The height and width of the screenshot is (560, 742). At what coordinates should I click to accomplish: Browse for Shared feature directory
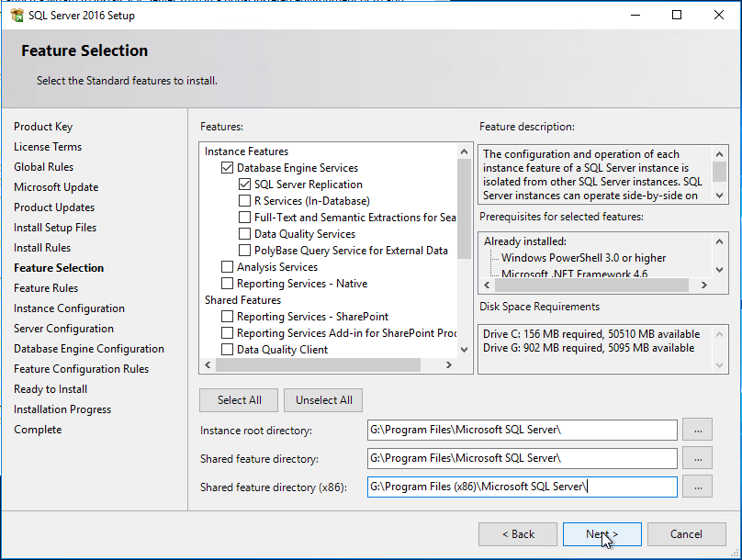coord(698,458)
